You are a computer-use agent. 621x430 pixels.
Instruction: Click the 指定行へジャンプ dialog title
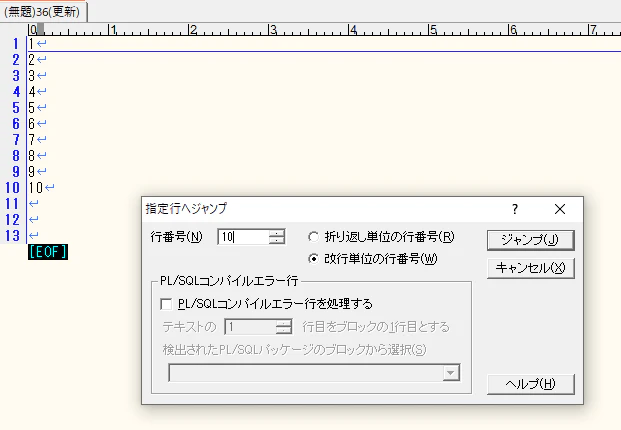[x=186, y=208]
